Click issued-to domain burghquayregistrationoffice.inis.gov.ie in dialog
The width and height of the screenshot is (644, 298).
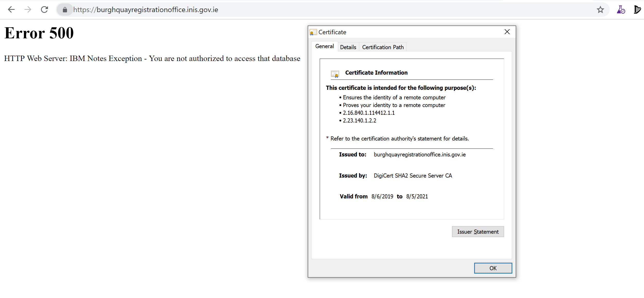(x=420, y=155)
